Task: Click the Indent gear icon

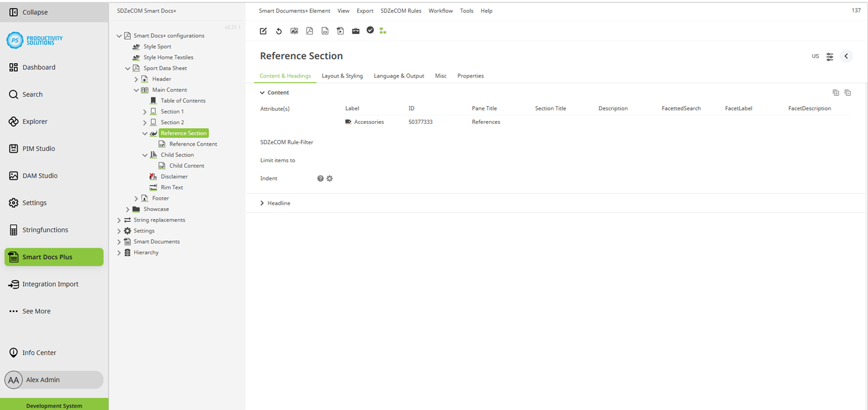Action: [x=330, y=178]
